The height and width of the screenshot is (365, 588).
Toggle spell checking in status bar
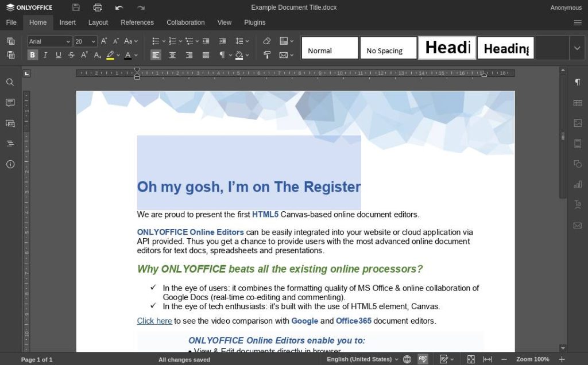pos(423,359)
